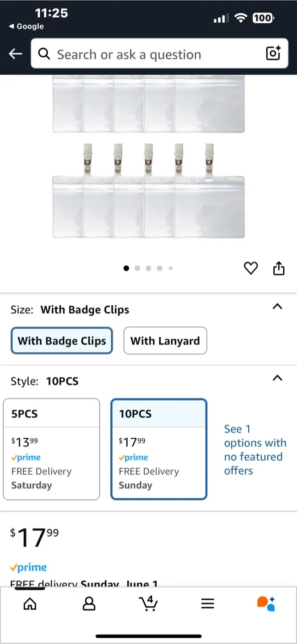
Task: Open the hamburger menu icon
Action: point(208,604)
